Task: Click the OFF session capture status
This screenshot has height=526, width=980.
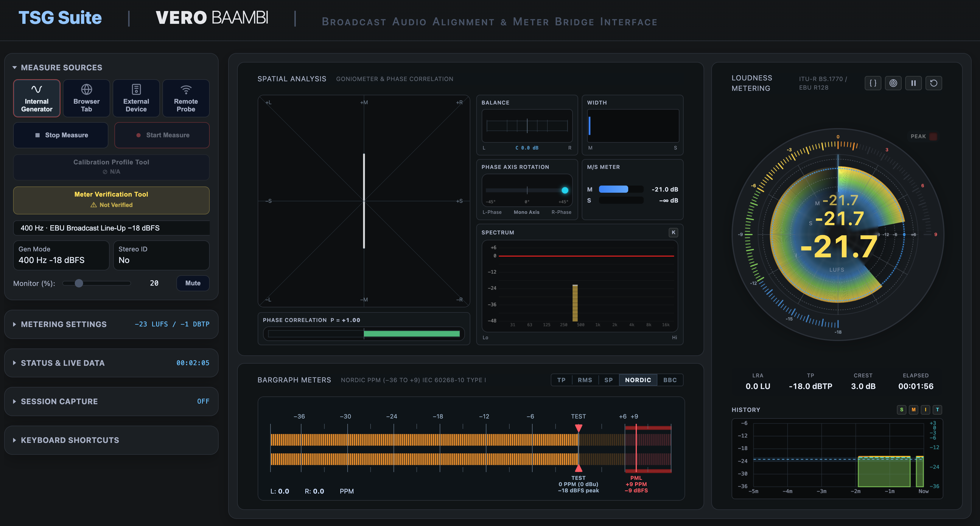Action: click(x=203, y=401)
